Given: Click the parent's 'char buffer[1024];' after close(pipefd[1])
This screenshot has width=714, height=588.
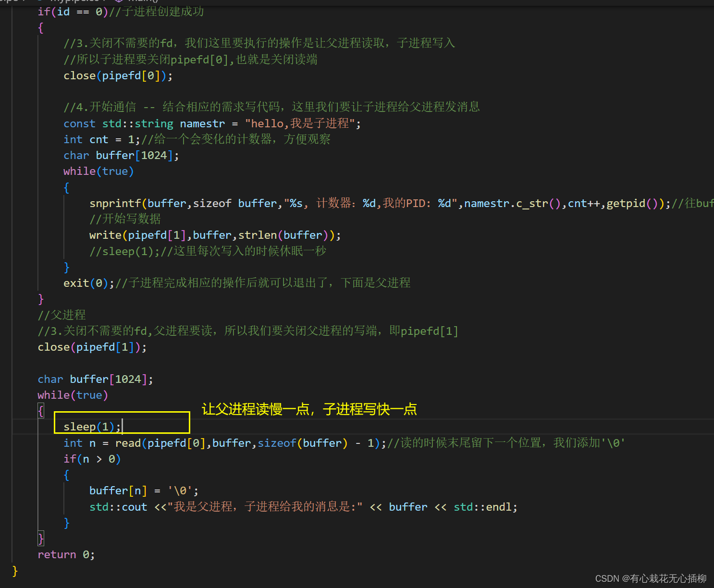Looking at the screenshot, I should 95,379.
